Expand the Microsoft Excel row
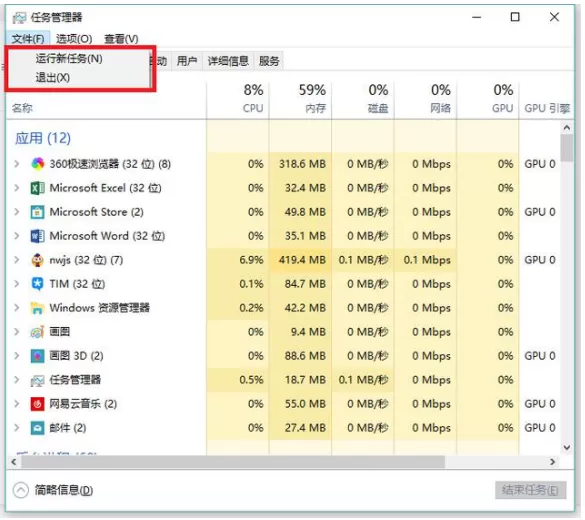 [x=16, y=188]
